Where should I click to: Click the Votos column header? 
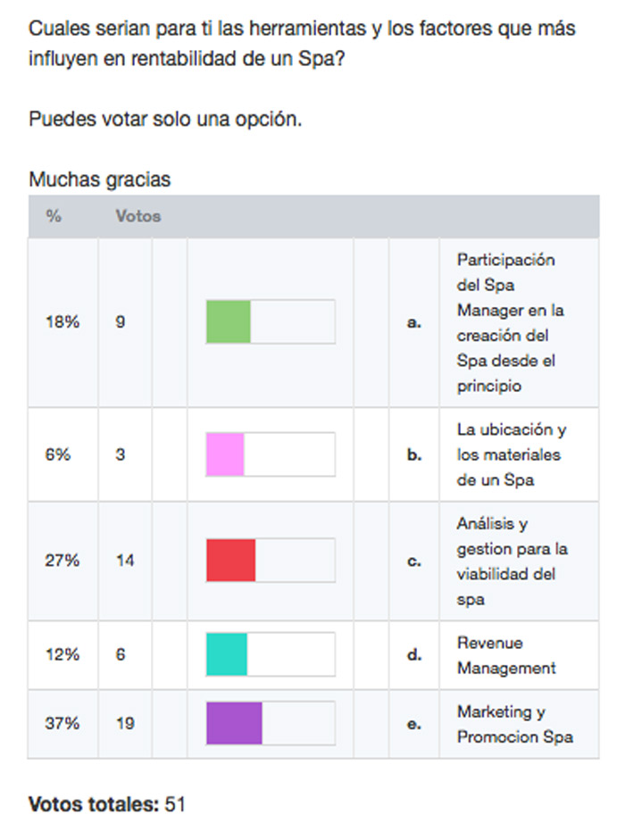tap(138, 216)
